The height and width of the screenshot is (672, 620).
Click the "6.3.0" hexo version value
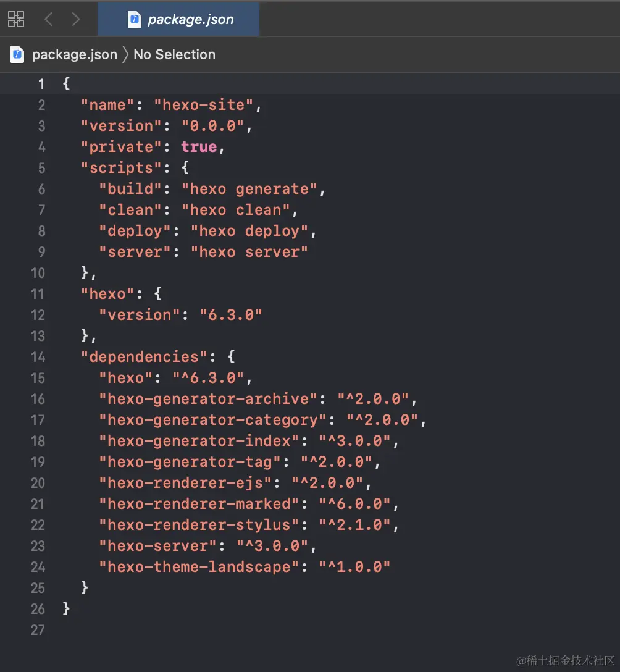(231, 315)
